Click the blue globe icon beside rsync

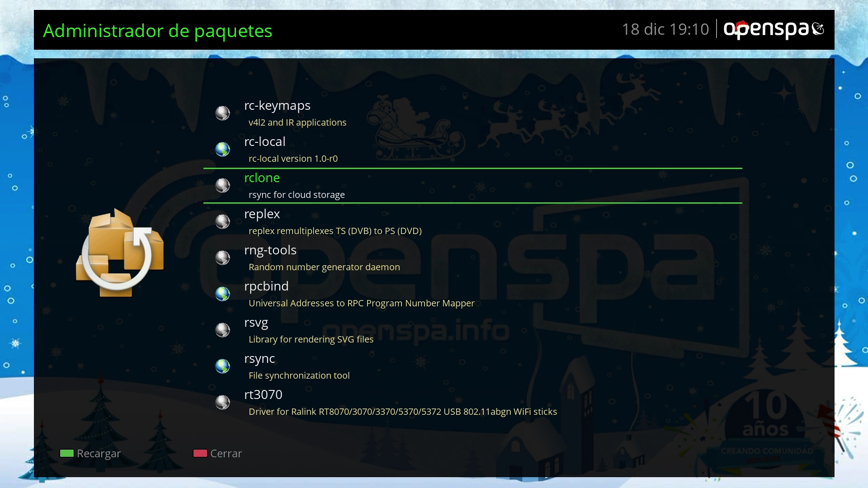tap(222, 366)
